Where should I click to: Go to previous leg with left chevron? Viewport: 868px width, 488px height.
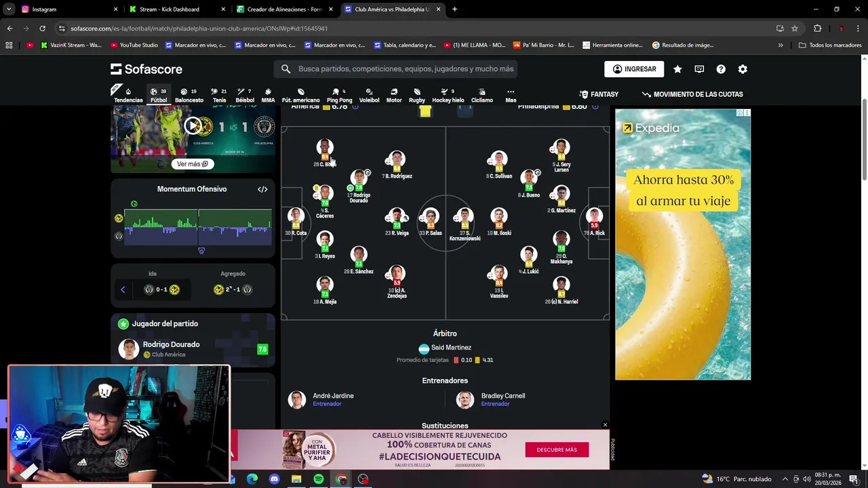pyautogui.click(x=123, y=289)
